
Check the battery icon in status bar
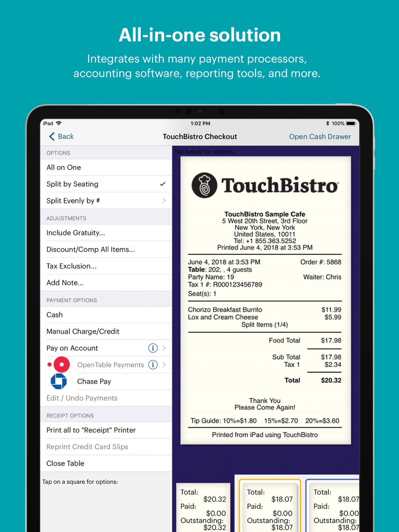tap(351, 124)
